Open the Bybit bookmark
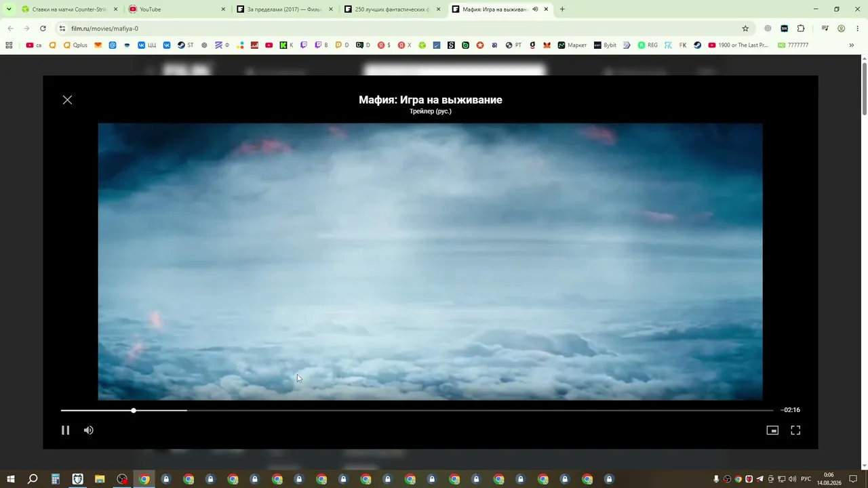This screenshot has height=488, width=868. pyautogui.click(x=605, y=45)
